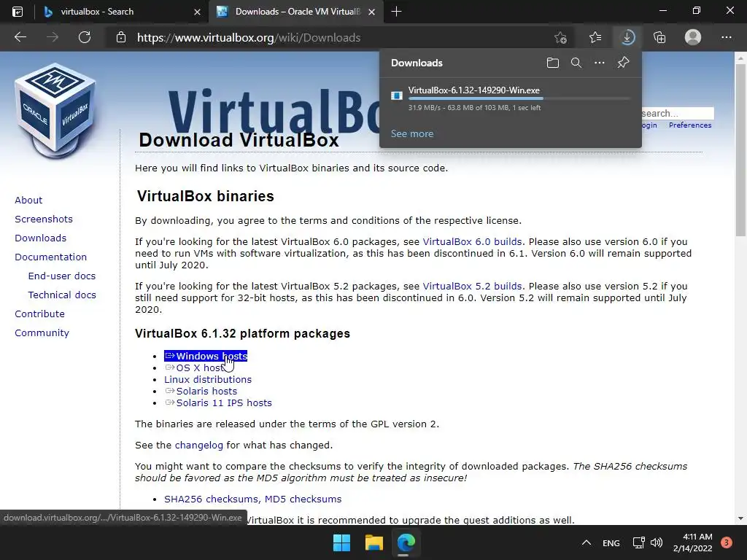Click the site lock icon in address bar
Viewport: 747px width, 560px height.
(121, 37)
